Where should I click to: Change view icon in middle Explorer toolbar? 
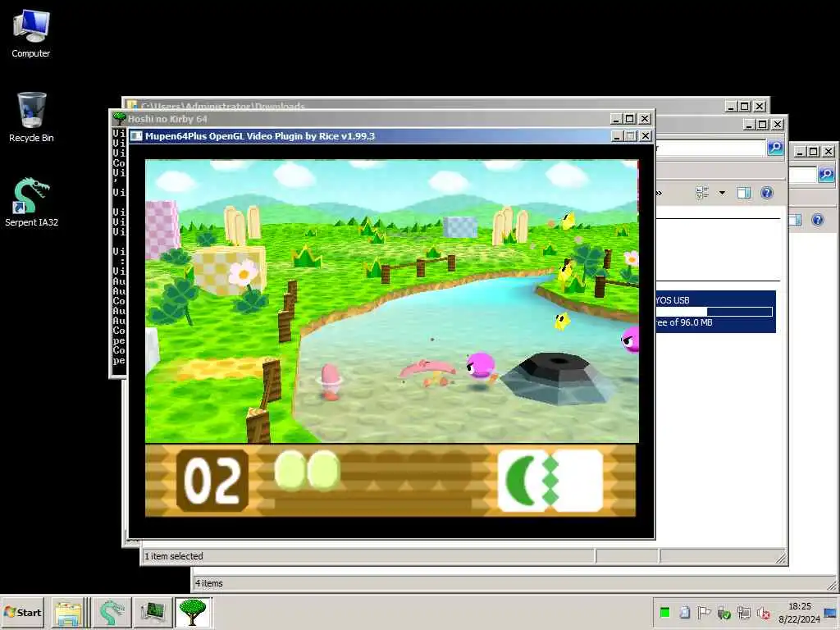(702, 193)
